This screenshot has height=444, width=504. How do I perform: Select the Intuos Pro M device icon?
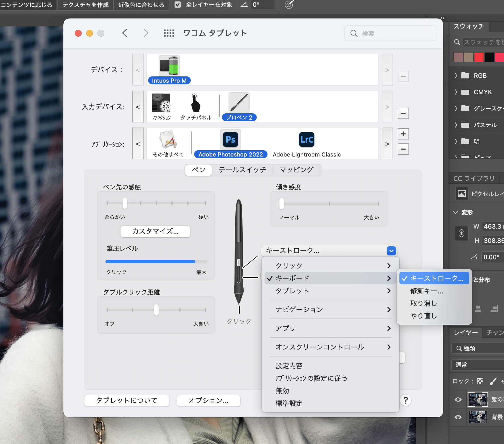tap(169, 65)
